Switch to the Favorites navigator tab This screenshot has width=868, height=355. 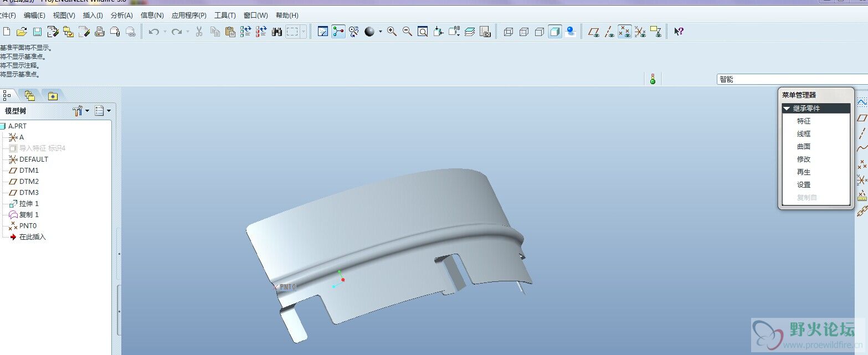[x=53, y=96]
